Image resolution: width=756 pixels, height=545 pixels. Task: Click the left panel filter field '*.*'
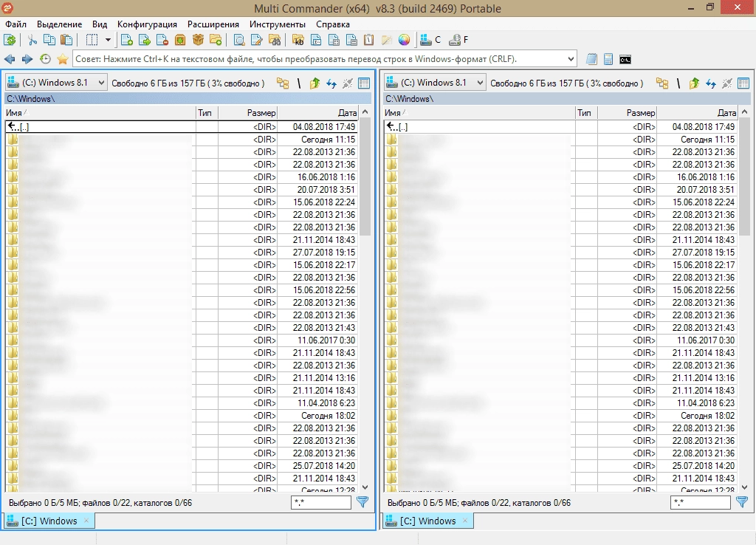coord(321,503)
